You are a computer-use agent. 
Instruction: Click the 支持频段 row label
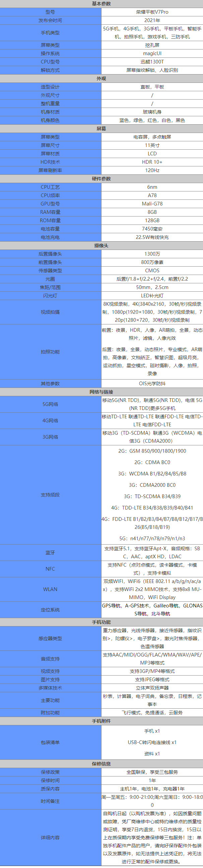tap(50, 495)
